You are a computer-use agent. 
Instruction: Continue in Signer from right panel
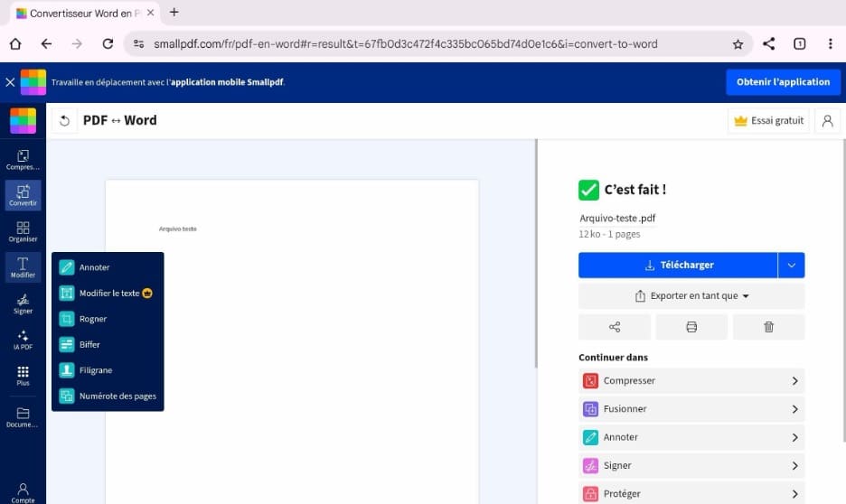pyautogui.click(x=691, y=466)
